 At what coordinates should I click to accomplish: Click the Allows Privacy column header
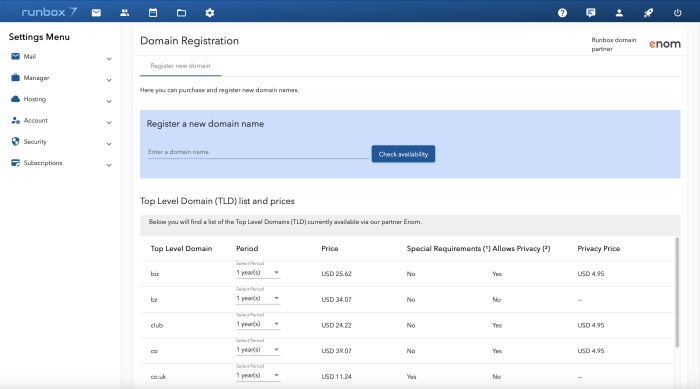click(x=521, y=248)
